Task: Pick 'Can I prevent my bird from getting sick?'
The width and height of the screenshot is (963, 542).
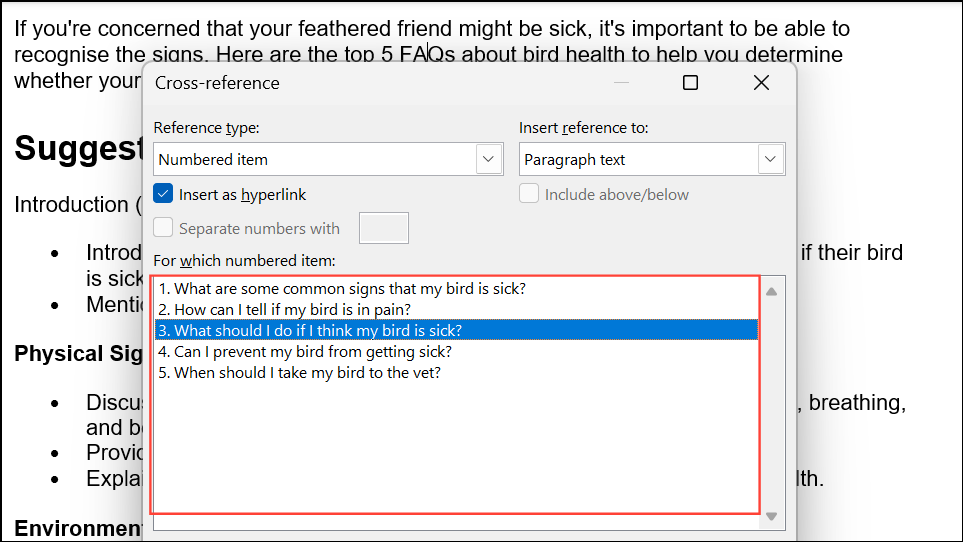Action: point(305,351)
